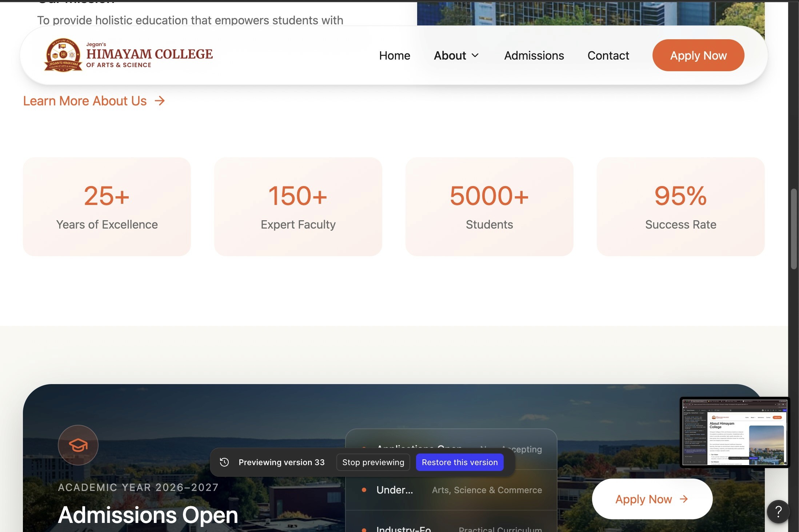This screenshot has height=532, width=799.
Task: Open the Contact nav link
Action: click(608, 55)
